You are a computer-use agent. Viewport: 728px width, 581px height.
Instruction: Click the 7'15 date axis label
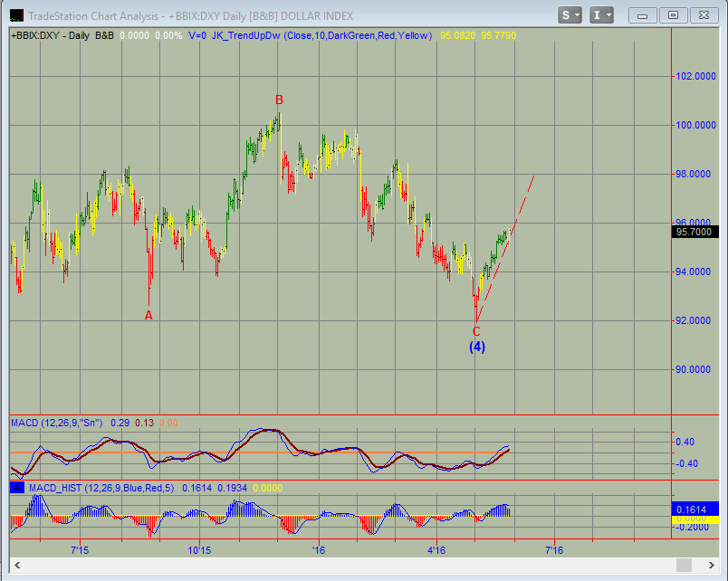point(80,550)
